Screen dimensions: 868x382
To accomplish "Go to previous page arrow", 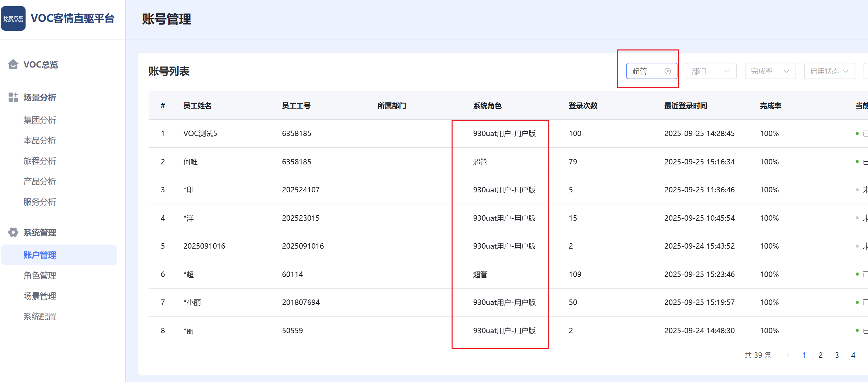I will tap(788, 355).
